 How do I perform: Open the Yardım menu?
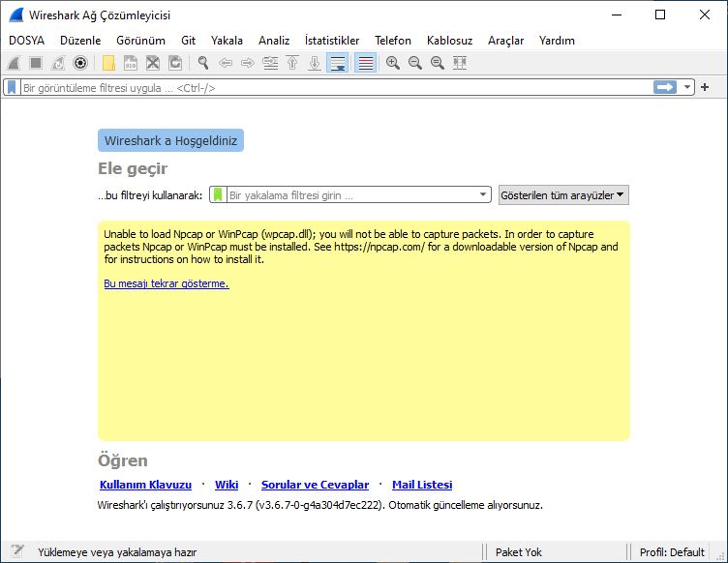(557, 41)
